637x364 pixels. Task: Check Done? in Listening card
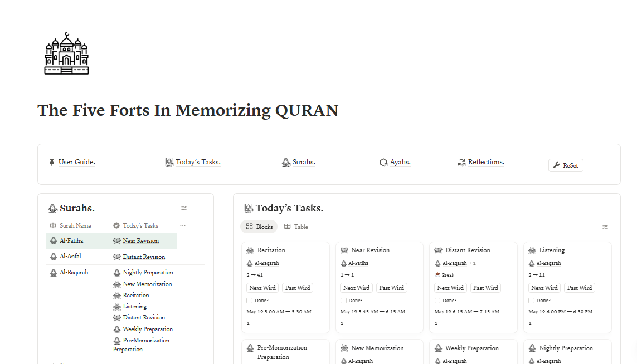point(531,301)
